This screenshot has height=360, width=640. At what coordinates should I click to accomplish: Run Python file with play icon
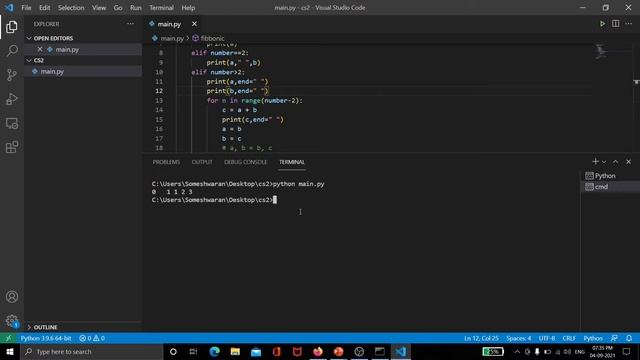(602, 24)
